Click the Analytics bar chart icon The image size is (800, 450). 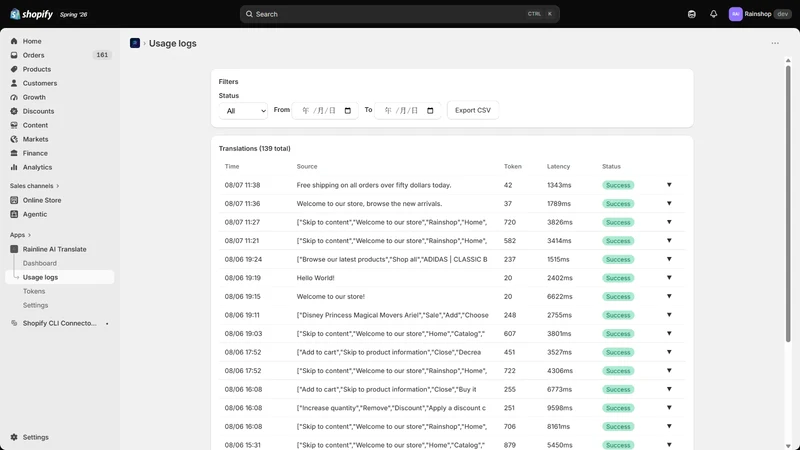[14, 167]
